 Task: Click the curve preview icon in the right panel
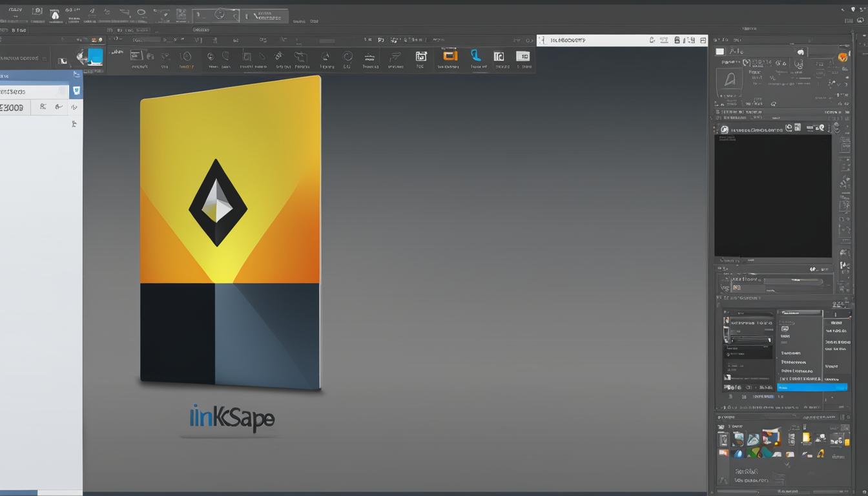728,79
